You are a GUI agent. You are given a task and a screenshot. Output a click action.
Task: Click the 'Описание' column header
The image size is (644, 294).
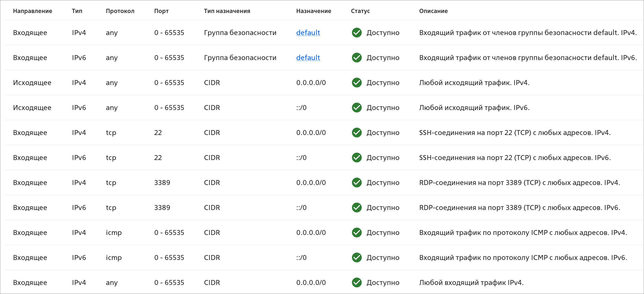433,11
